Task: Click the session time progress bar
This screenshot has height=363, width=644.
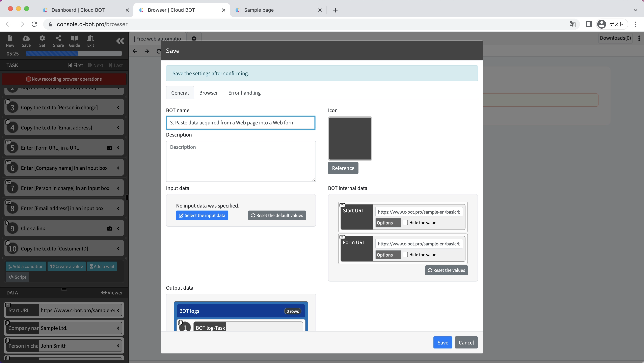Action: (x=74, y=53)
